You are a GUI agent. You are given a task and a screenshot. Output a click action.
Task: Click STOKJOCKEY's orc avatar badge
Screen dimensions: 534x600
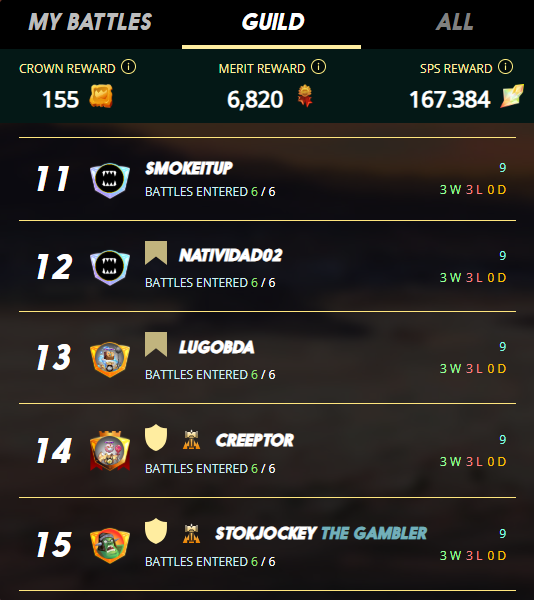[x=110, y=545]
